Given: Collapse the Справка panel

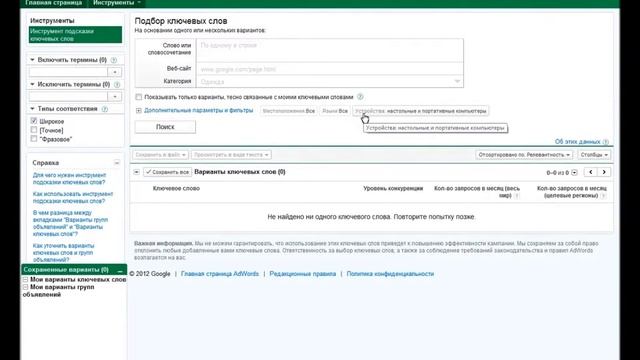Looking at the screenshot, I should 117,163.
